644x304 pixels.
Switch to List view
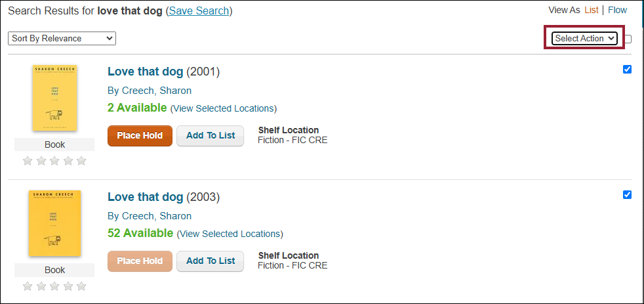[x=592, y=11]
